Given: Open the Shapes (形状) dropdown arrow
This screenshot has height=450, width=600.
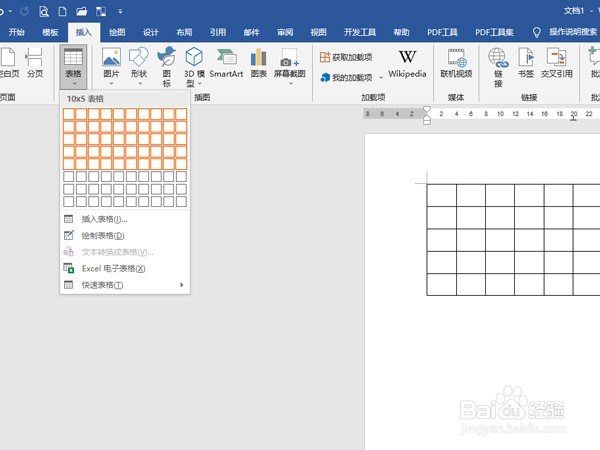Looking at the screenshot, I should [140, 83].
